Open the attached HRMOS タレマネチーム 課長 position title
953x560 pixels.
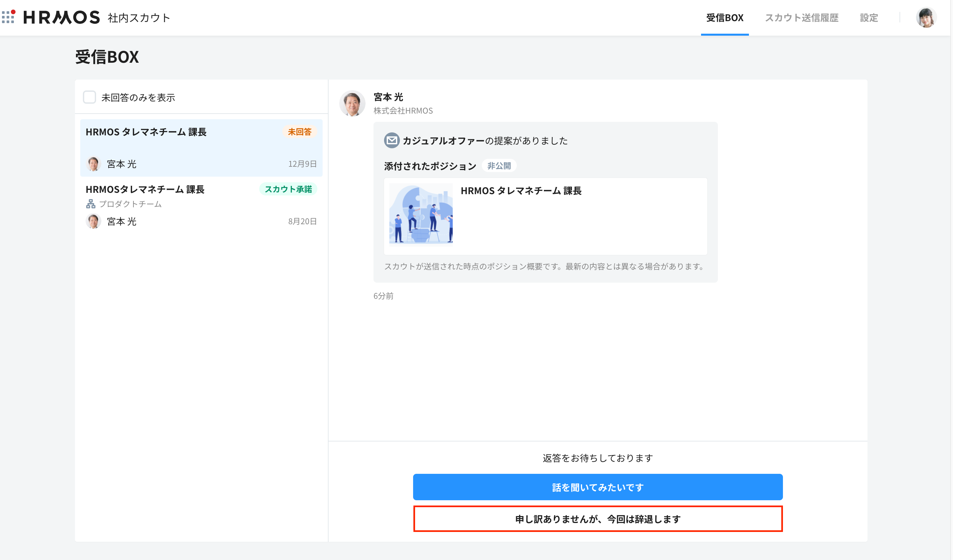tap(521, 191)
